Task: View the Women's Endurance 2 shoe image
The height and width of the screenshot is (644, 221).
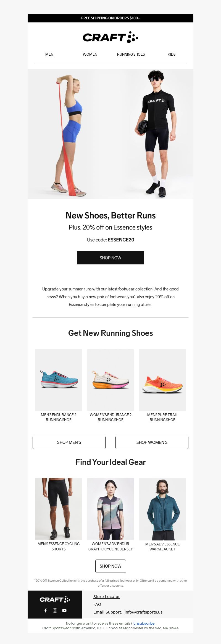Action: tap(110, 380)
